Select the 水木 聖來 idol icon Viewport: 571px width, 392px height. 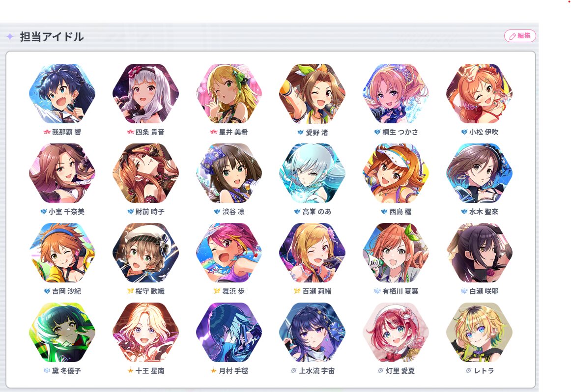(x=479, y=173)
